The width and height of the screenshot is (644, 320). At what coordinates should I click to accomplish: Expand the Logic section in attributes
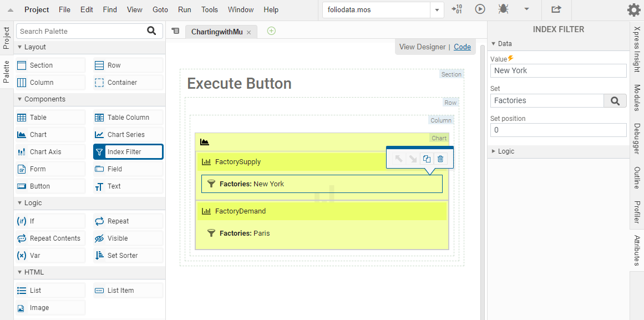[x=494, y=151]
